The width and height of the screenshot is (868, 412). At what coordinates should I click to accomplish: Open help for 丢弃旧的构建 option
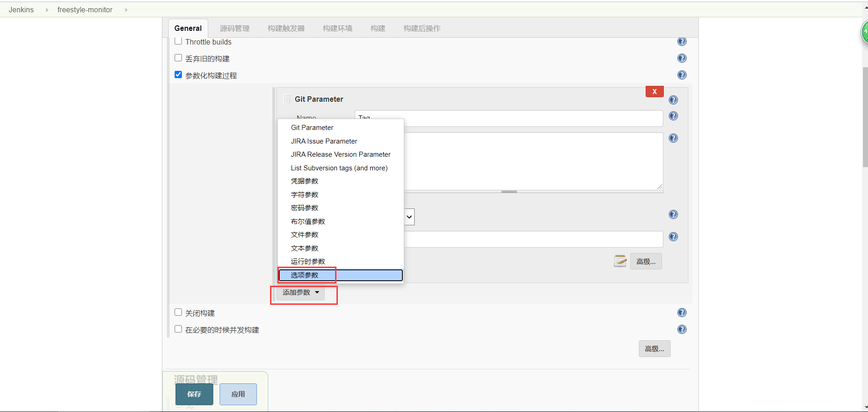(682, 58)
